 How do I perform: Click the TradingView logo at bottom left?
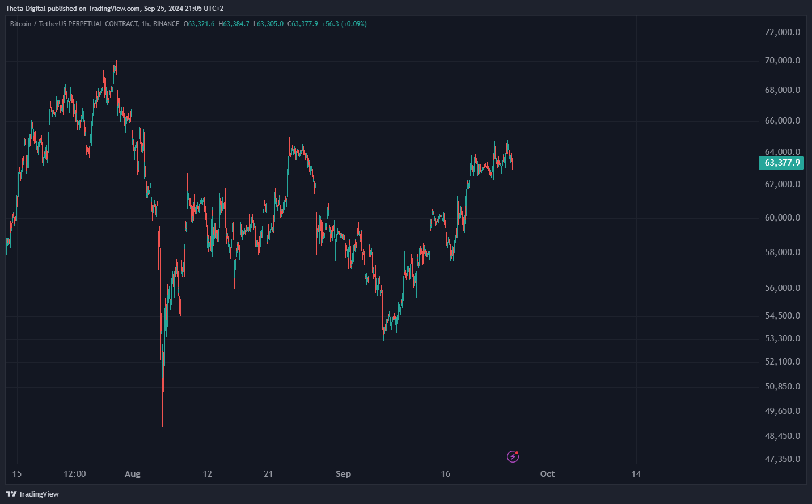[x=32, y=494]
